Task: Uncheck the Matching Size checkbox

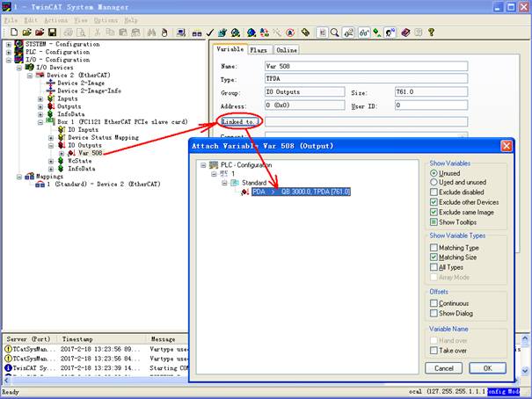Action: coord(434,258)
